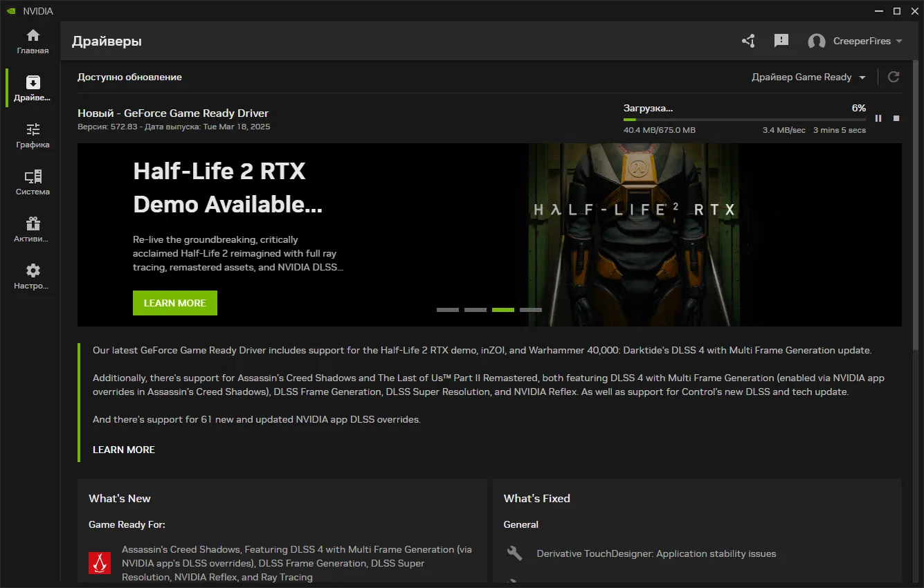Click the share icon in header

click(748, 41)
